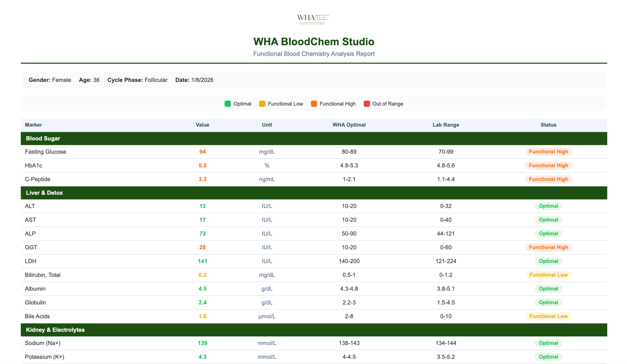627x364 pixels.
Task: Select the Functional High badge for Fasting Glucose
Action: tap(548, 152)
